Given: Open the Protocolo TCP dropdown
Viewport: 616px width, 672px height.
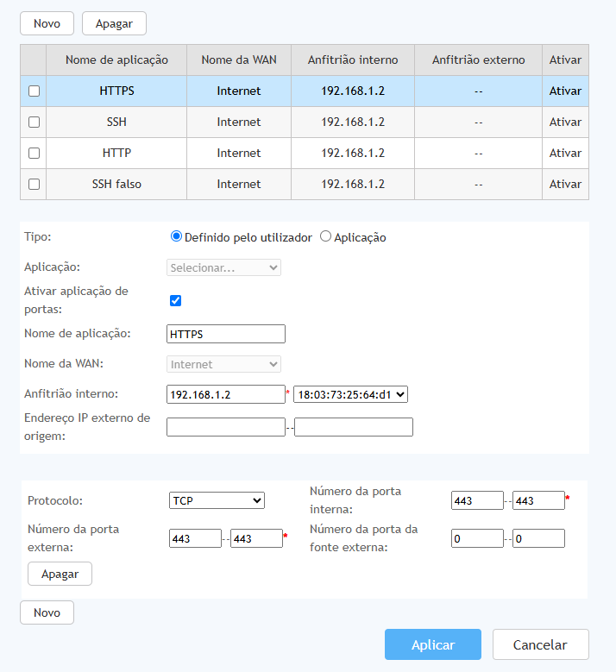Looking at the screenshot, I should pos(217,500).
